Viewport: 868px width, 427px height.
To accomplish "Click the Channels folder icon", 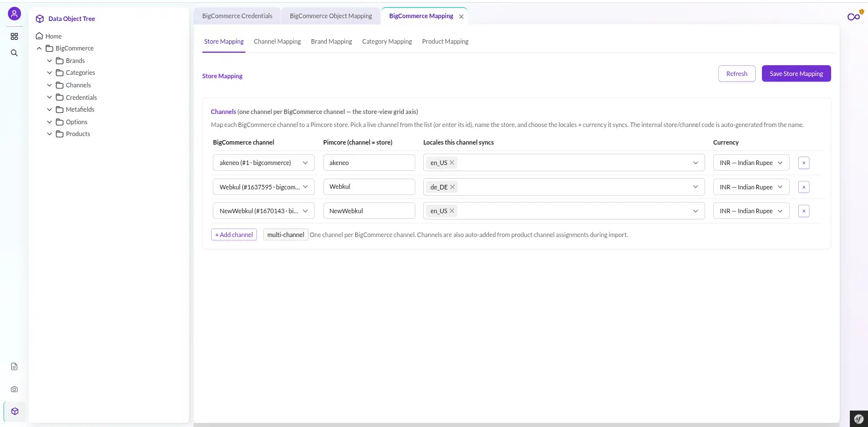I will [x=60, y=85].
